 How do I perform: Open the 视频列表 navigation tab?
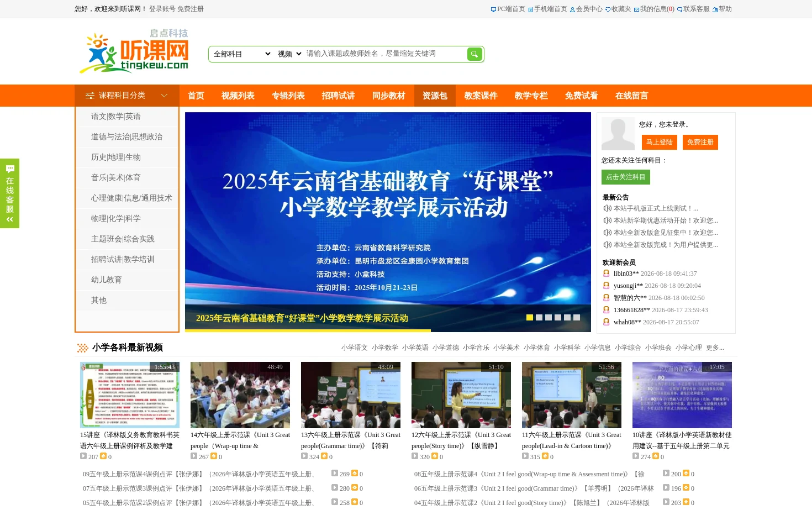point(238,96)
